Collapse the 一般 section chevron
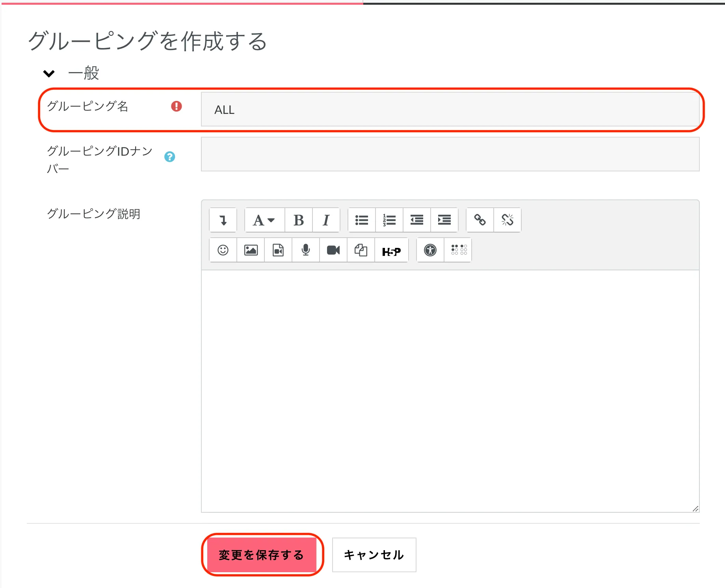The height and width of the screenshot is (588, 725). click(49, 74)
